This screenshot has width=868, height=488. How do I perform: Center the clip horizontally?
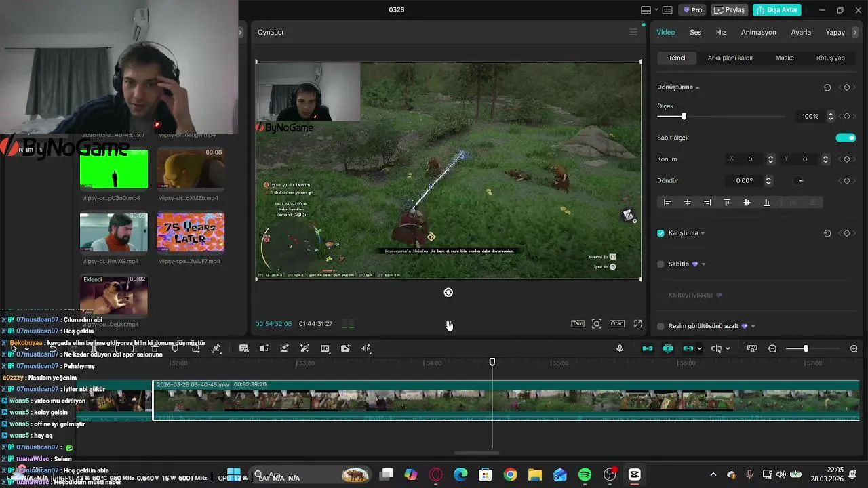coord(688,203)
